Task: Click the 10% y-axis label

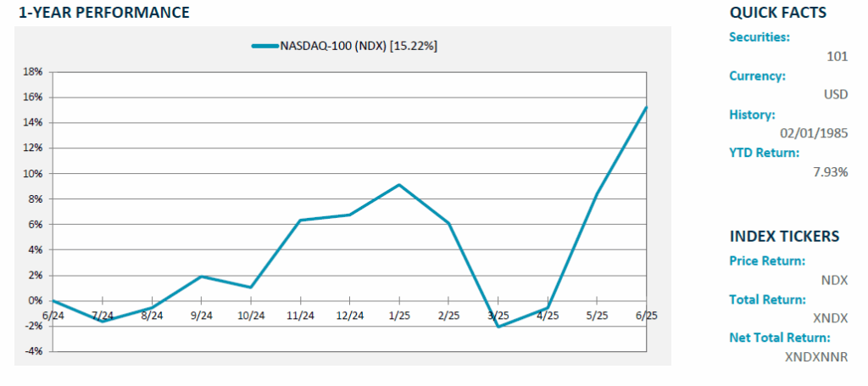Action: pos(32,174)
